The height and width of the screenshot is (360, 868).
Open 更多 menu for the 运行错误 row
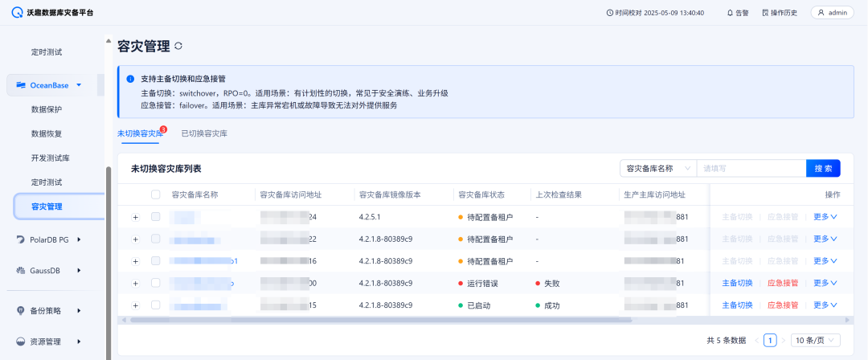point(825,283)
